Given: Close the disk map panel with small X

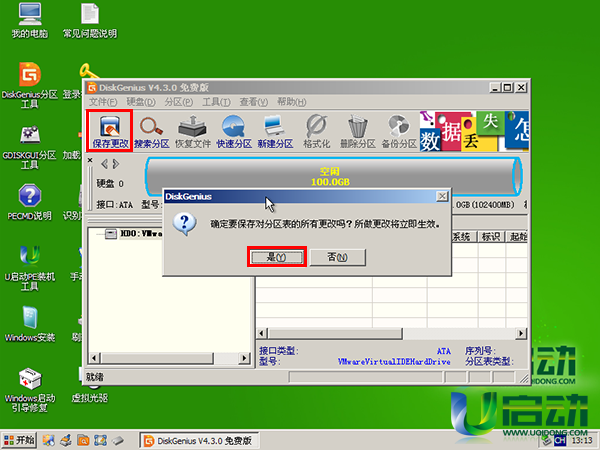Looking at the screenshot, I should (90, 160).
